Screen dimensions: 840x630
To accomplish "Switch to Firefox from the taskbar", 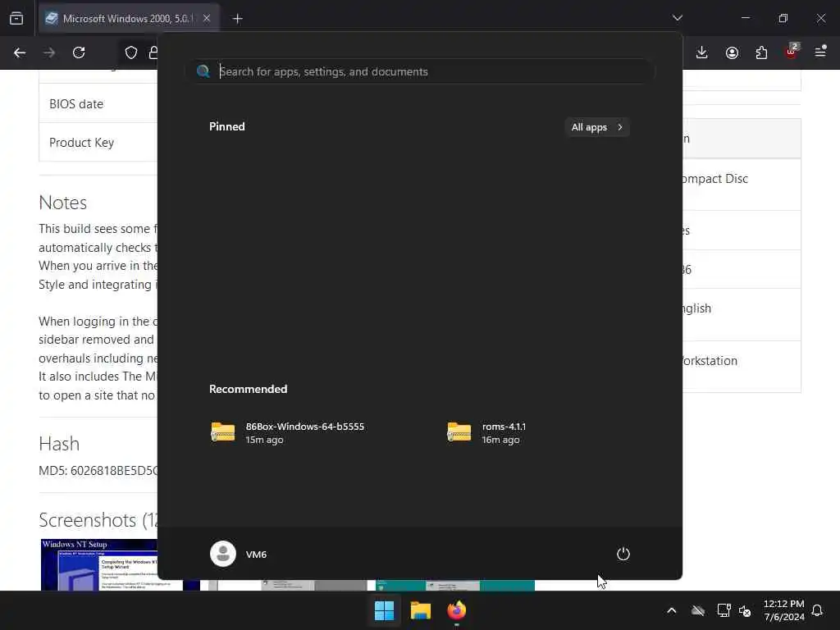I will [456, 610].
